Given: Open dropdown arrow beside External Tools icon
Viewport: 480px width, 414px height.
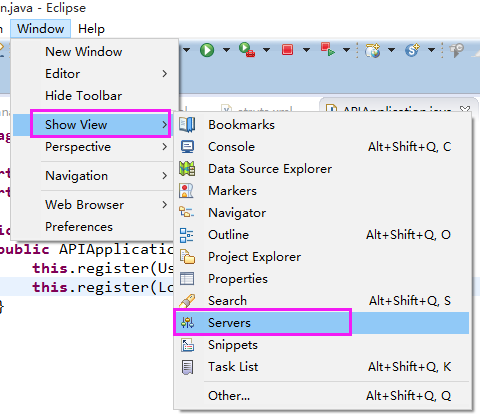Looking at the screenshot, I should (266, 50).
